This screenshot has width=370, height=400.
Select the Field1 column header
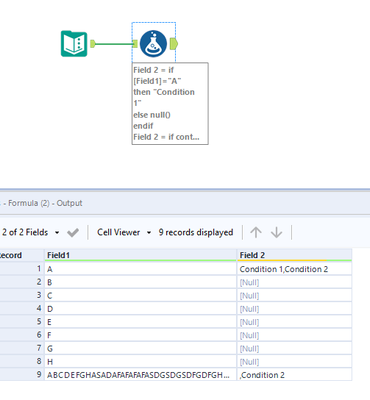point(141,255)
